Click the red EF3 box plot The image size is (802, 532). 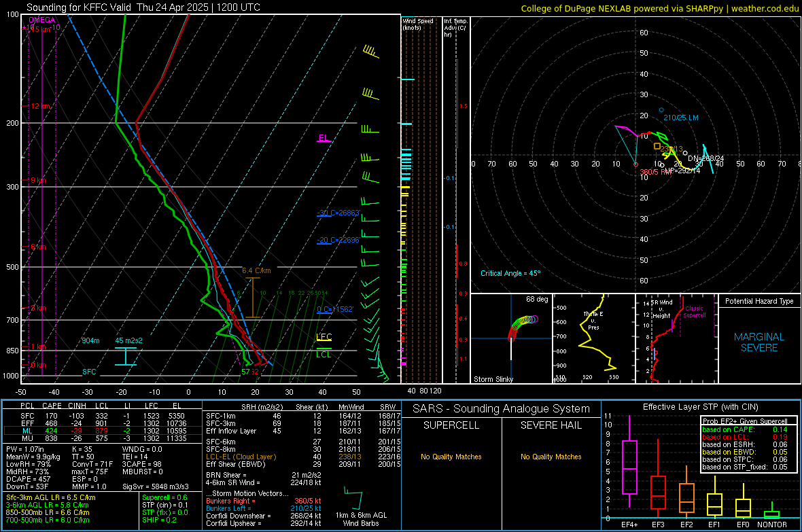click(658, 493)
